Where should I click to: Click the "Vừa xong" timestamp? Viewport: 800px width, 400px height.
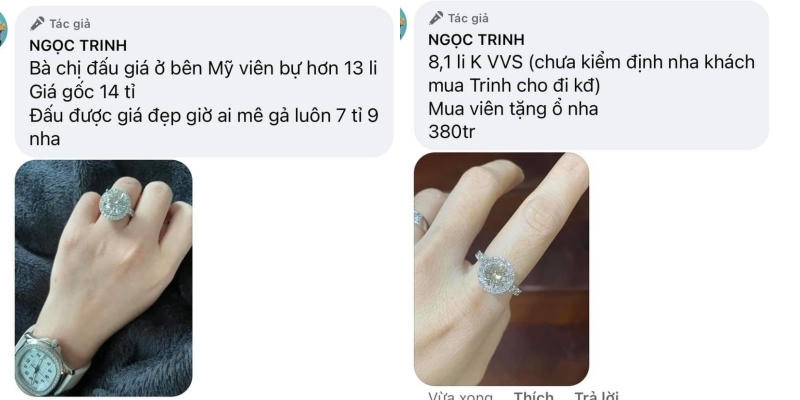461,396
